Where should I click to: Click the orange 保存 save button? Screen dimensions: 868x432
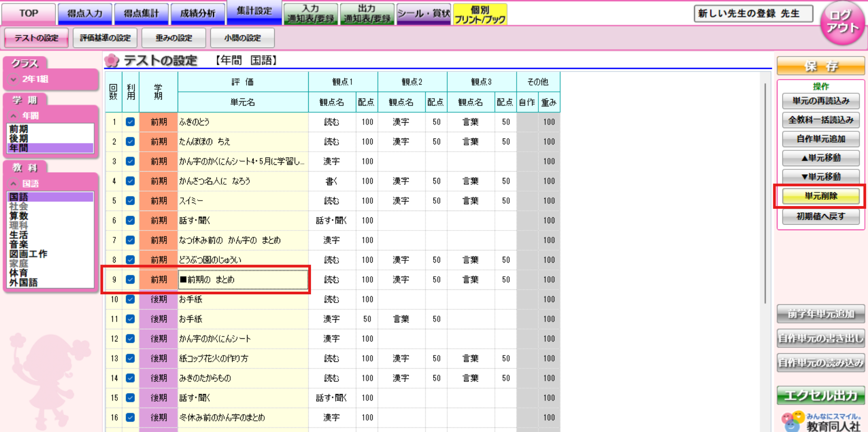tap(820, 66)
